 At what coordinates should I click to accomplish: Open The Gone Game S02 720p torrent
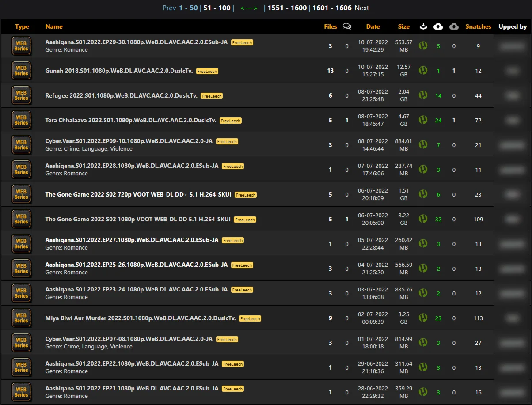click(x=138, y=194)
